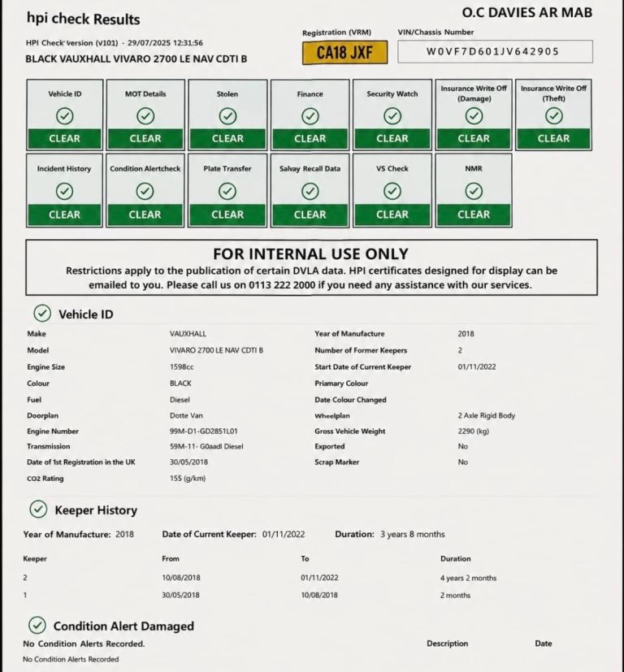Click the Plate Transfer tile checkmark icon
This screenshot has width=624, height=672.
pos(227,191)
